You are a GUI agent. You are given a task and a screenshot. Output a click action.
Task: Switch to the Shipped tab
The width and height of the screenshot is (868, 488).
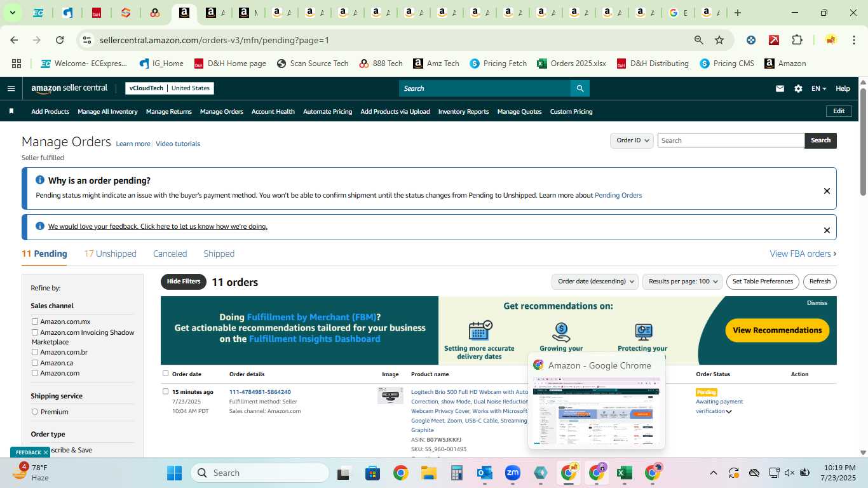(x=219, y=254)
